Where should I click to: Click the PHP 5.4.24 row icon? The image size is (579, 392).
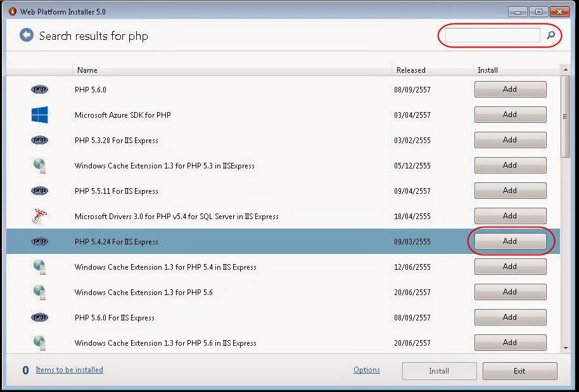point(39,241)
